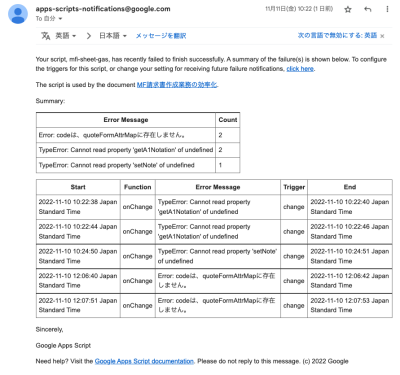Click start time '2022-11-10 10:22:38 Japan Standard Time'

tap(78, 207)
